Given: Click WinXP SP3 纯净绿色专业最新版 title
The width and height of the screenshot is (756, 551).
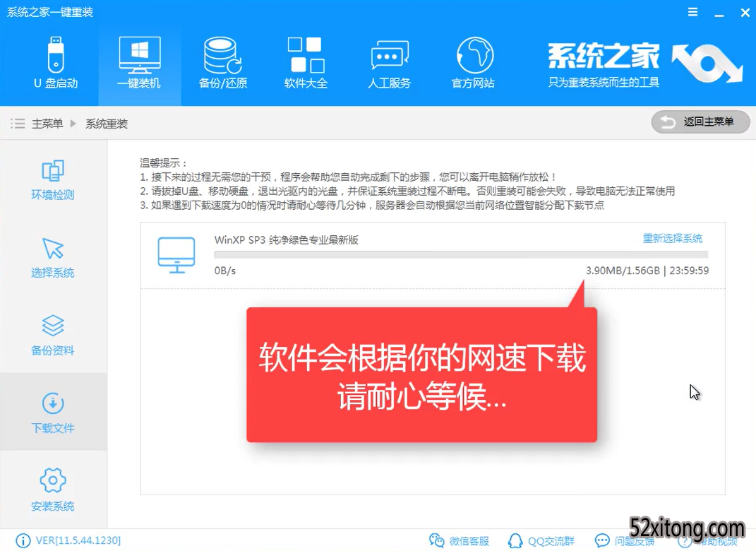Looking at the screenshot, I should pos(287,239).
